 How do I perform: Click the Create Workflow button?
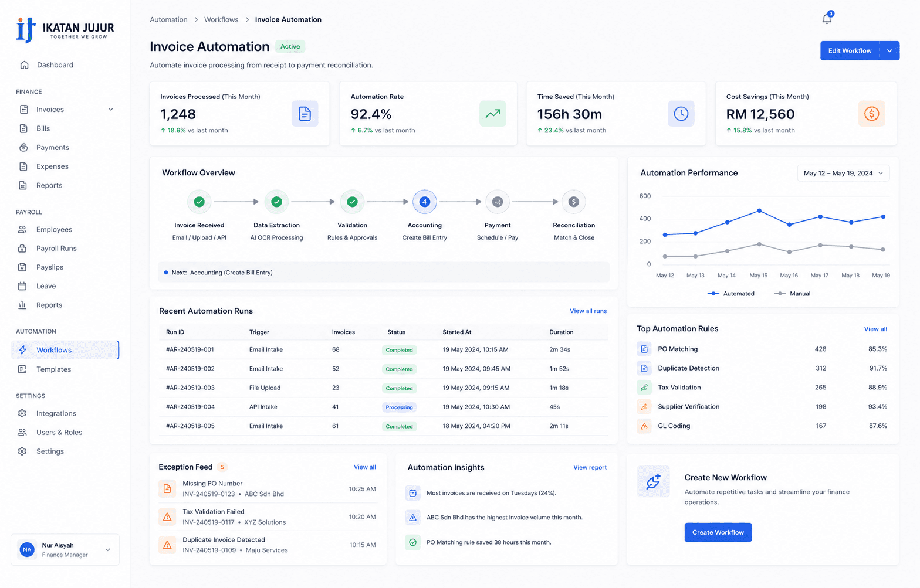tap(718, 532)
